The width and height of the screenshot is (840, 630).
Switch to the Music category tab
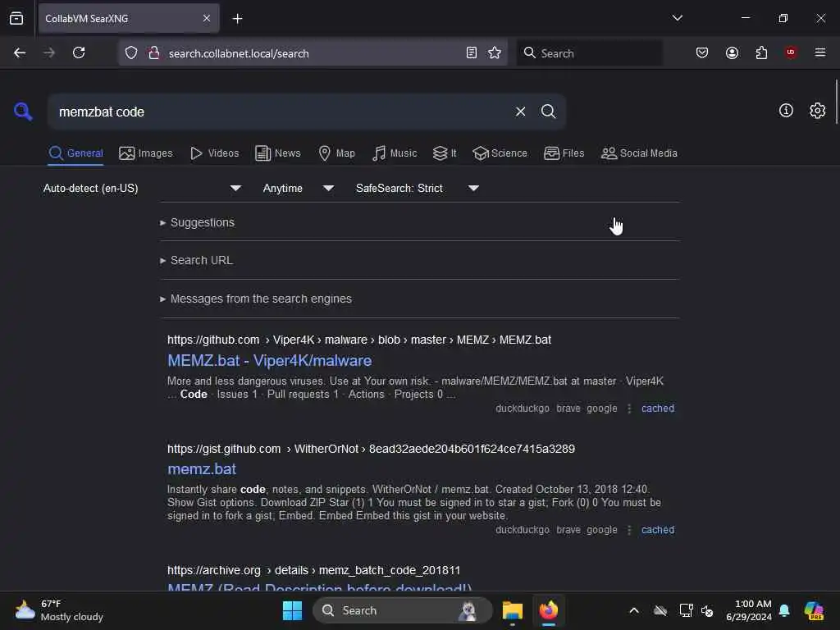click(395, 153)
